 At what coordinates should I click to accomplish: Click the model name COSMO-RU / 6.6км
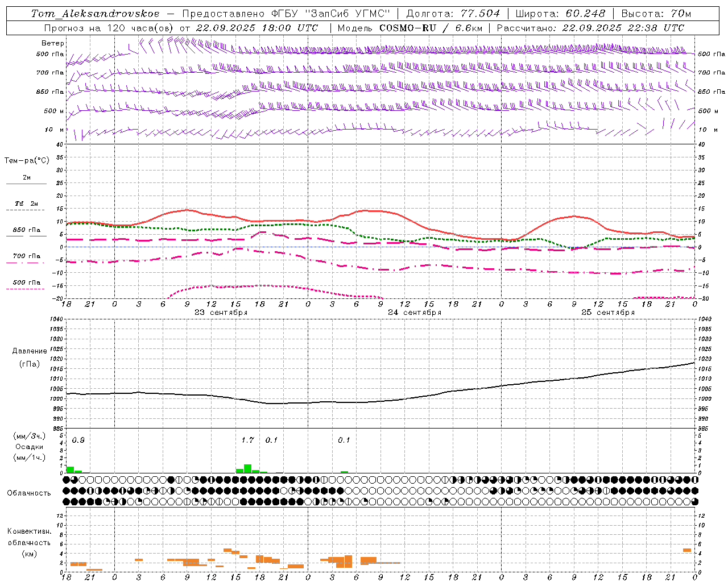[x=431, y=28]
